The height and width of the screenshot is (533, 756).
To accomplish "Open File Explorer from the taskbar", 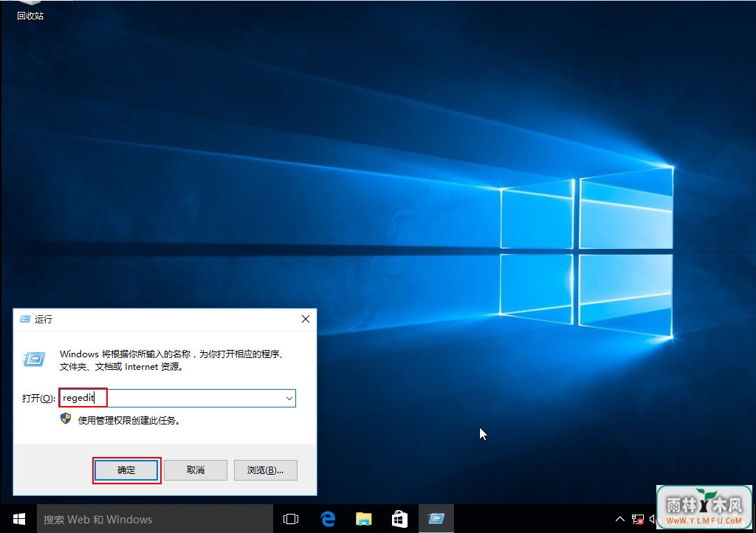I will coord(363,519).
